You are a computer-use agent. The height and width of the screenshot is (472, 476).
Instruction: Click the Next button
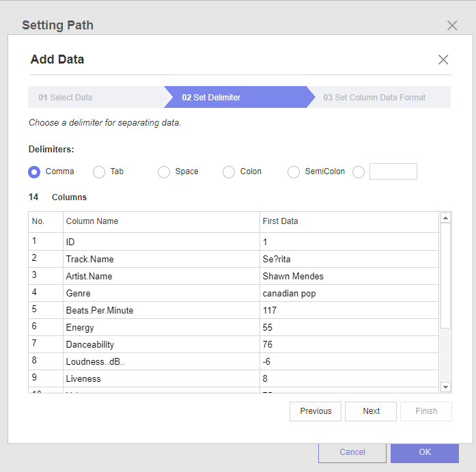(x=371, y=411)
